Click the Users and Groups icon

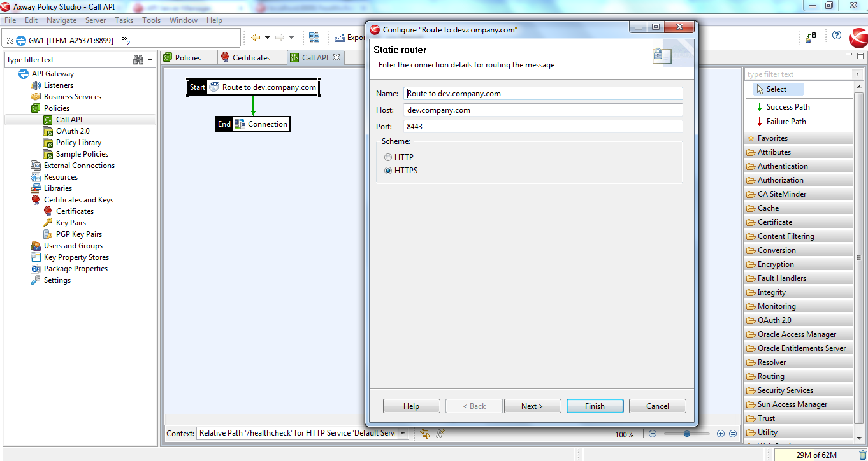pyautogui.click(x=36, y=246)
